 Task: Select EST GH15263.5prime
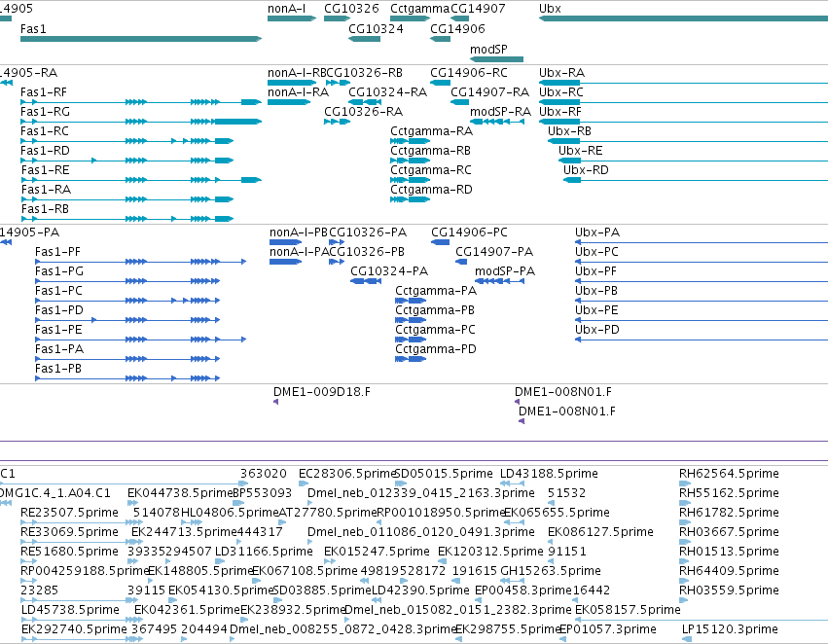(x=512, y=580)
